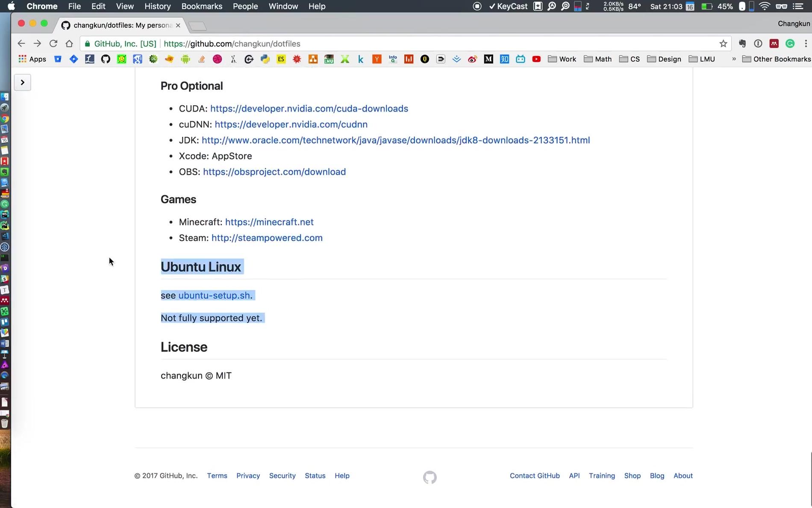The height and width of the screenshot is (508, 812).
Task: Open the Grammarly extension icon
Action: [x=790, y=44]
